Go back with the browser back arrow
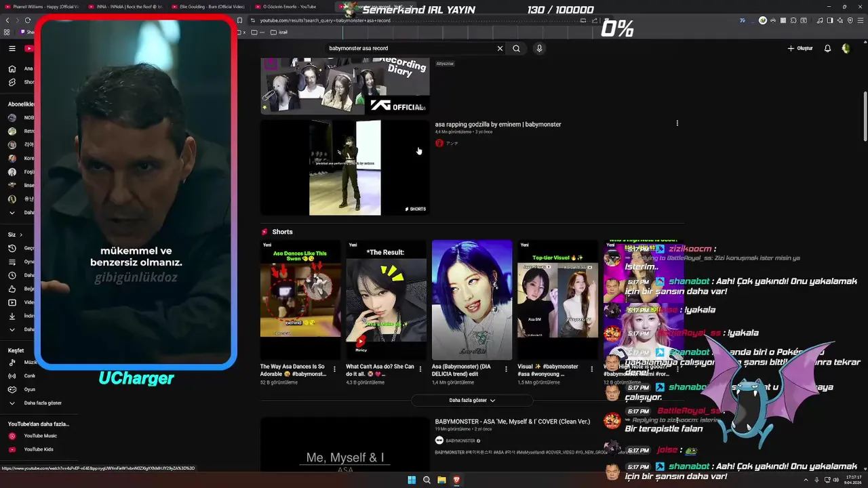868x488 pixels. [x=7, y=20]
